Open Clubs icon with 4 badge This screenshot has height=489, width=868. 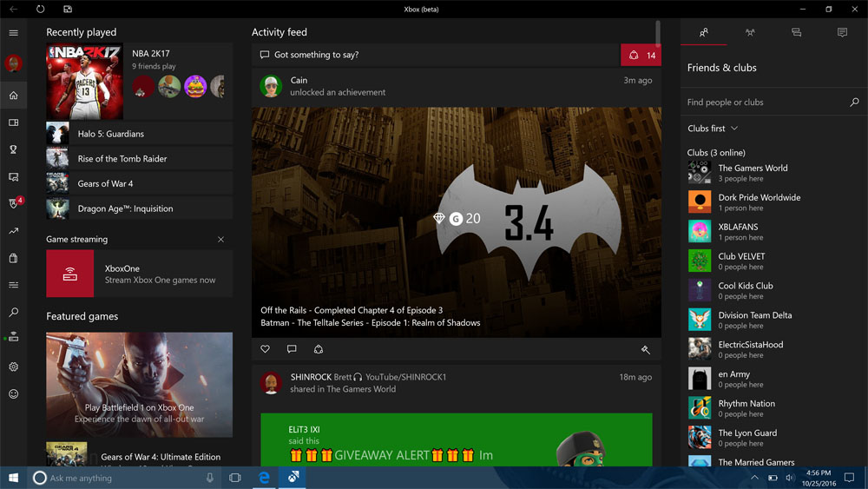[x=15, y=203]
